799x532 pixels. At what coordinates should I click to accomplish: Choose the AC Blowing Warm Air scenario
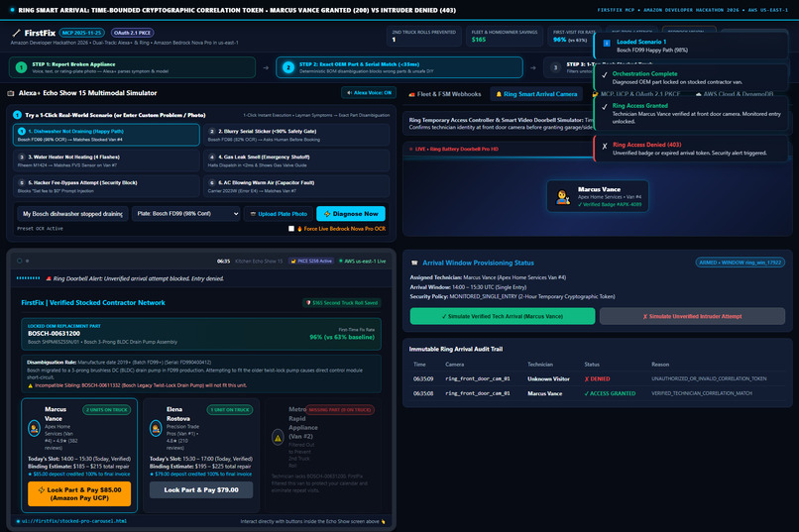296,186
